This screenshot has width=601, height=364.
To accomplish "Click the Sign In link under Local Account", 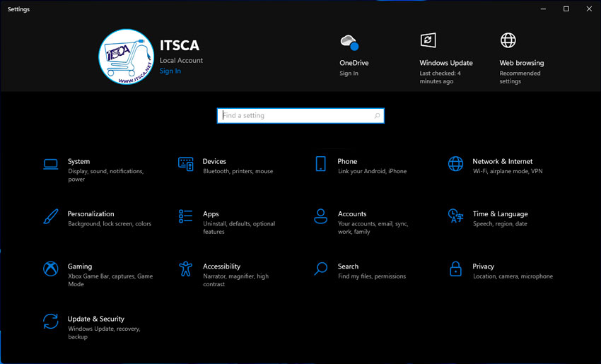I will 170,71.
